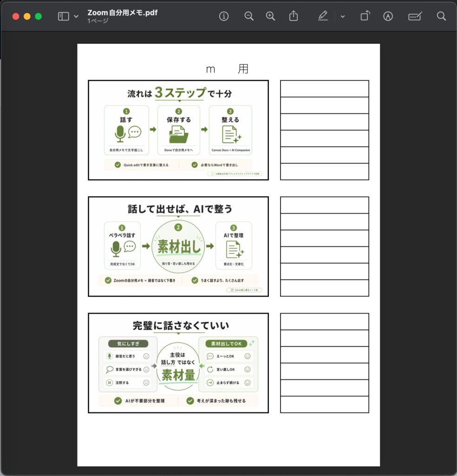The width and height of the screenshot is (457, 476).
Task: Click the 言い直しOK row
Action: [x=228, y=370]
